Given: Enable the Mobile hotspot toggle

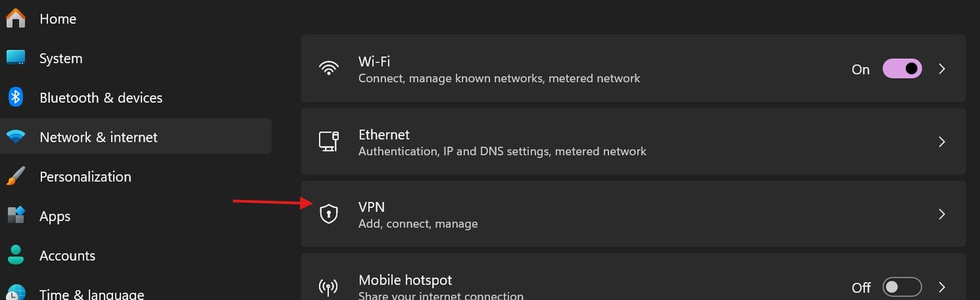Looking at the screenshot, I should point(902,287).
